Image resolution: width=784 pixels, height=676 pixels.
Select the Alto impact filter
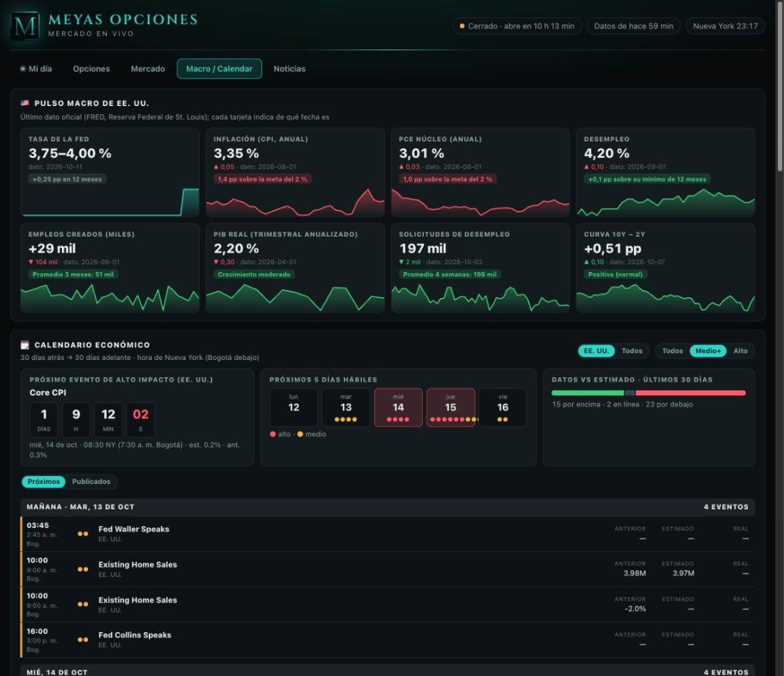(x=741, y=351)
